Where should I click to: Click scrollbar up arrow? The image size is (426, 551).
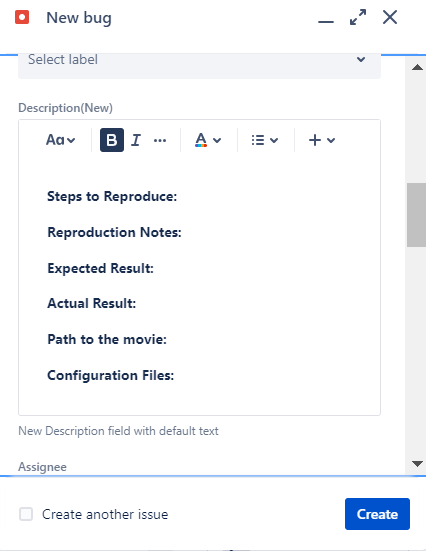pyautogui.click(x=417, y=67)
